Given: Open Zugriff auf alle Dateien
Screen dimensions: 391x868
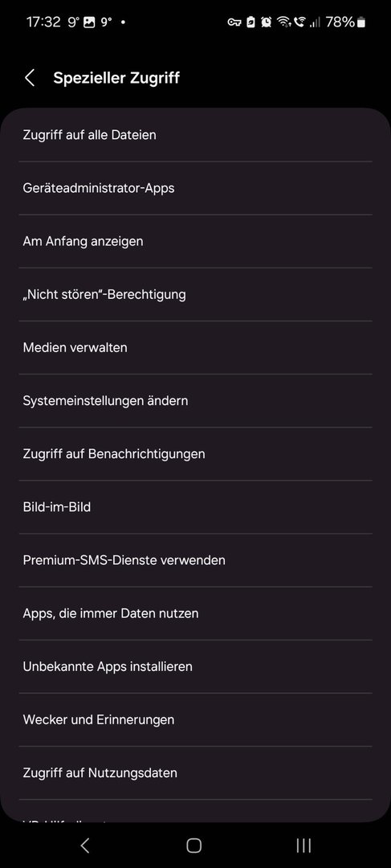Looking at the screenshot, I should coord(195,134).
